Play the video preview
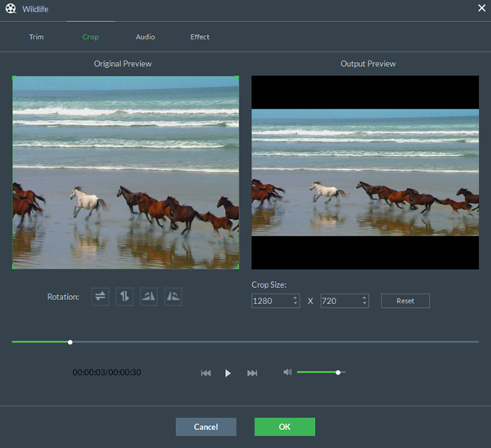 tap(227, 373)
